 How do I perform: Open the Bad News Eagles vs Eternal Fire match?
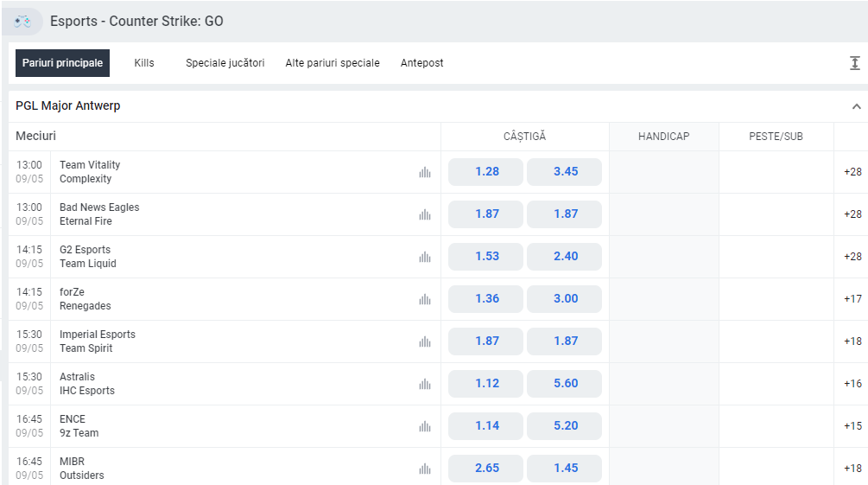(99, 214)
